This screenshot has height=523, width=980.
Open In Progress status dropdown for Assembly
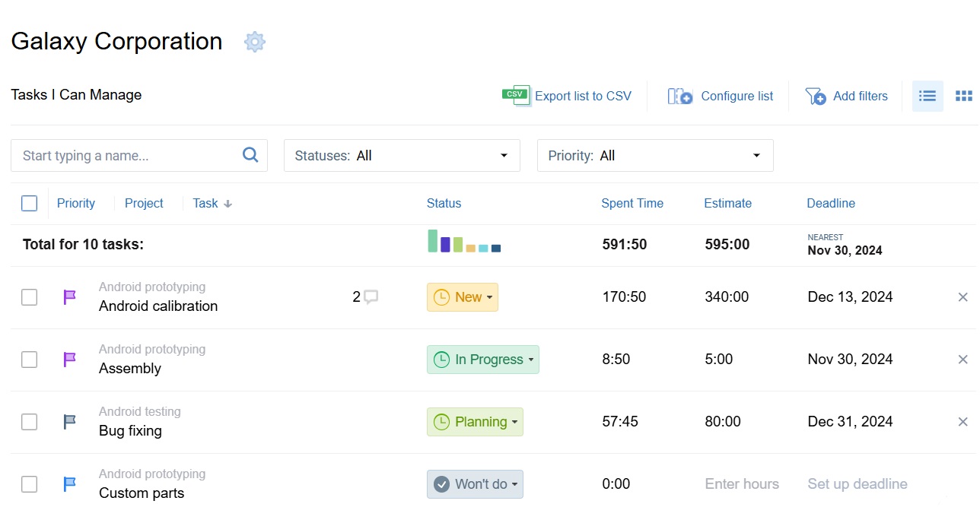(x=483, y=360)
